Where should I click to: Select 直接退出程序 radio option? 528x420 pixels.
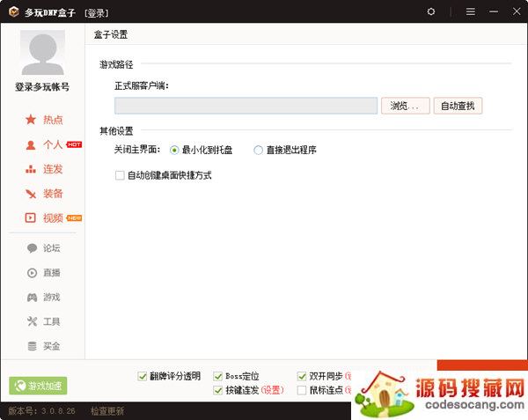coord(258,150)
